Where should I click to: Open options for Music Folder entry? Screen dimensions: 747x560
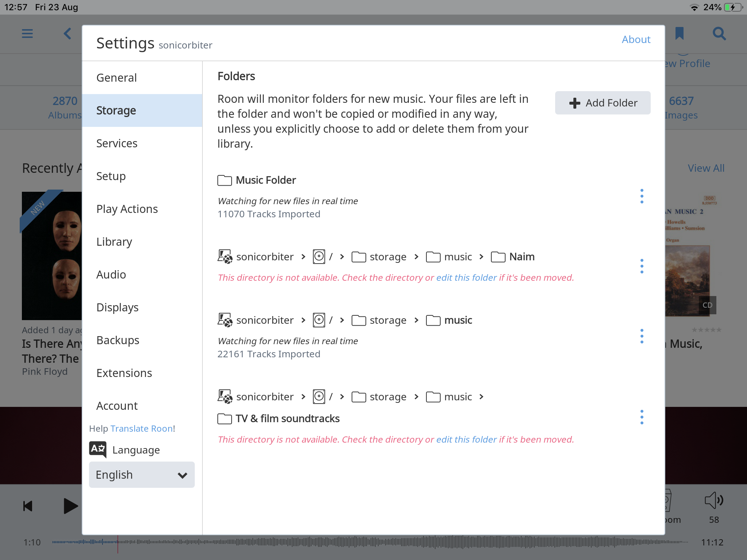coord(642,197)
